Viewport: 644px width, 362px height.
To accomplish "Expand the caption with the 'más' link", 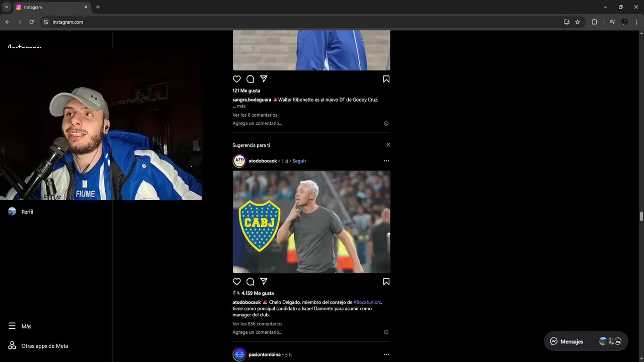I will click(x=241, y=106).
